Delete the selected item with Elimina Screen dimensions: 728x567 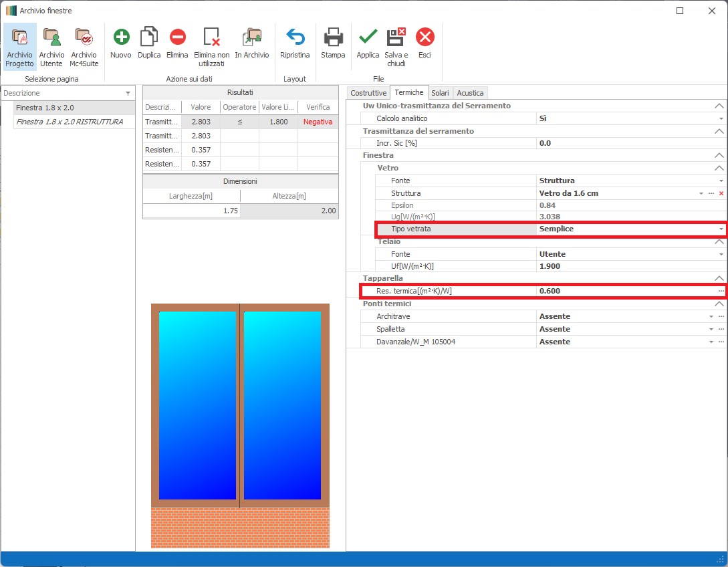click(177, 43)
